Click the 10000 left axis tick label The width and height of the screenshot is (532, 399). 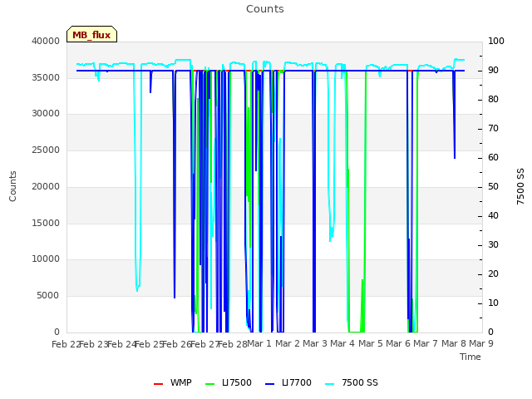click(46, 259)
